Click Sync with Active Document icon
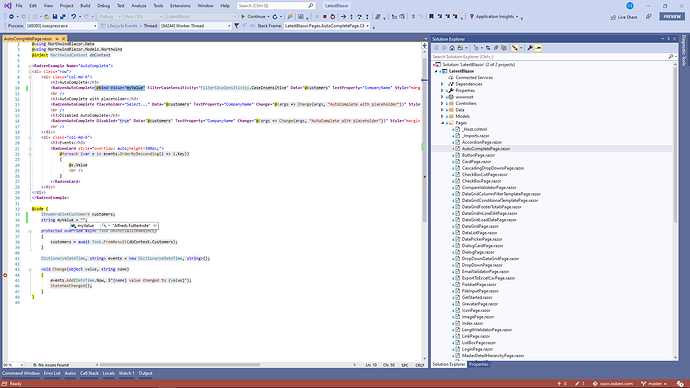690x388 pixels. pyautogui.click(x=488, y=48)
